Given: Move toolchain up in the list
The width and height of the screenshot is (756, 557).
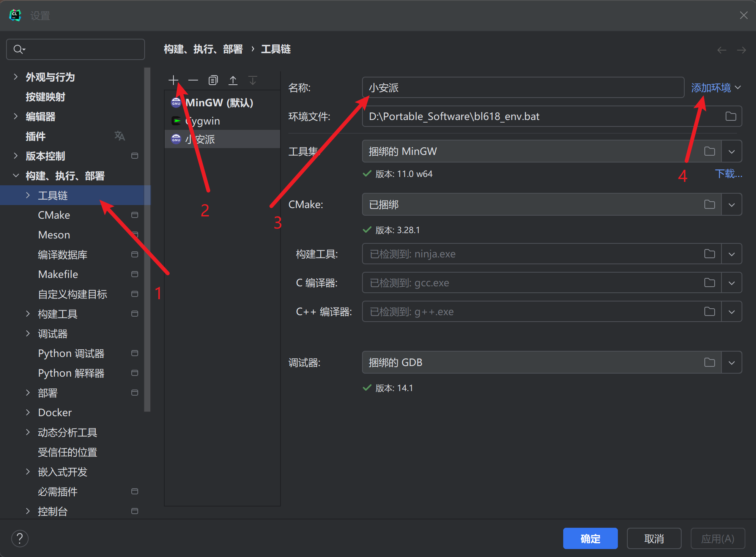Looking at the screenshot, I should point(233,80).
